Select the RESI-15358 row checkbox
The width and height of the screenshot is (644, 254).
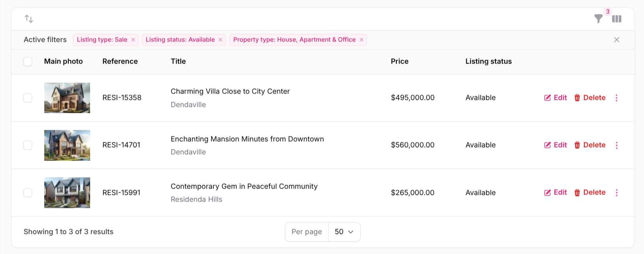click(28, 98)
